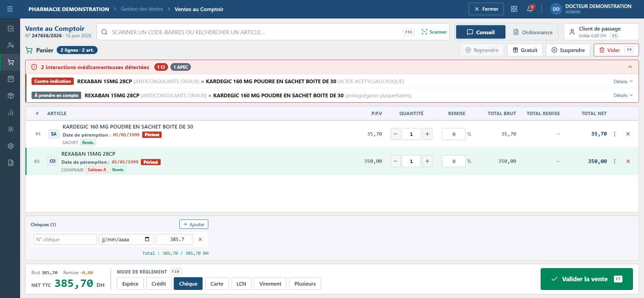Open the apps grid icon
The height and width of the screenshot is (298, 644).
pyautogui.click(x=514, y=9)
